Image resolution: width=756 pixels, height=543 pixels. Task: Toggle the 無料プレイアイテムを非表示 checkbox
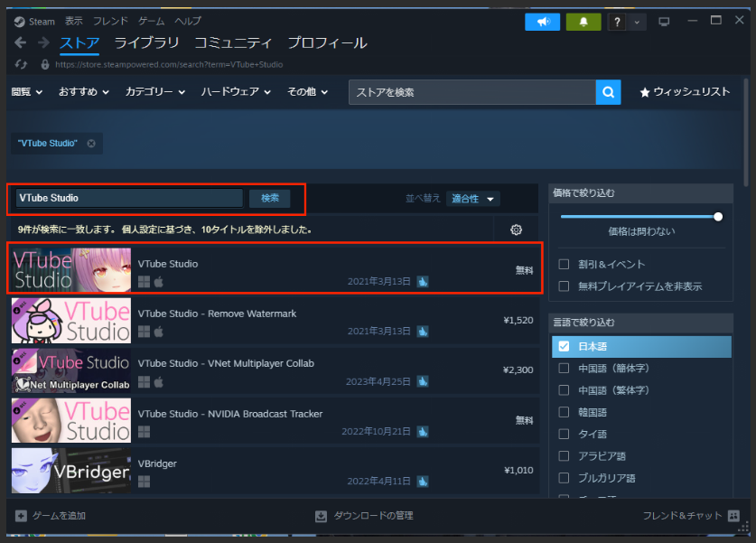(564, 286)
